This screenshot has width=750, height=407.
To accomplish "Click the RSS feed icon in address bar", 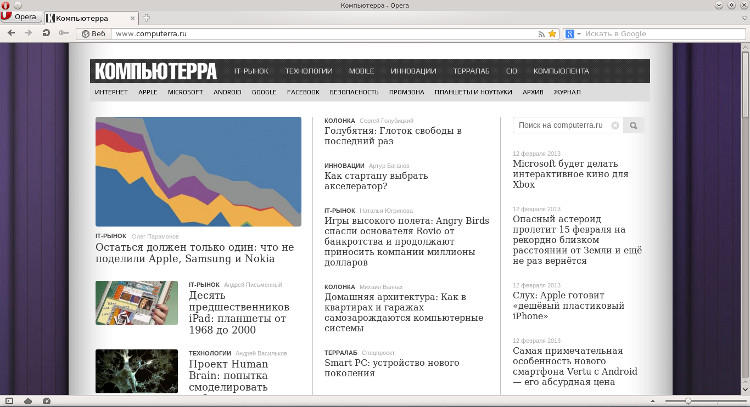I will click(x=541, y=34).
